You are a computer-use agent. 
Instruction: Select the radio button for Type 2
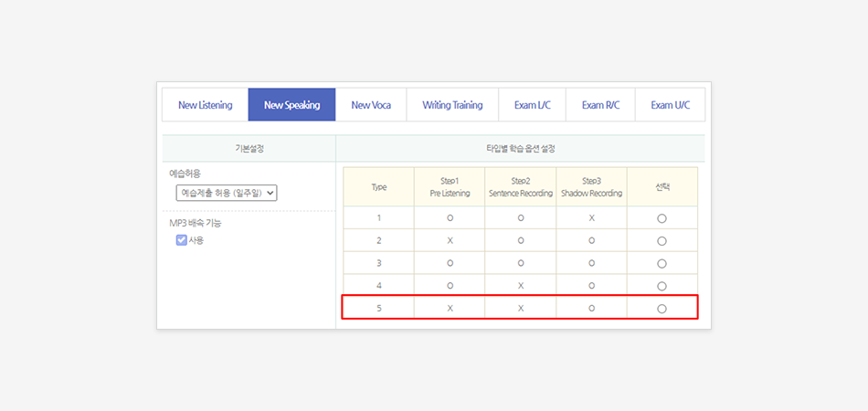point(662,240)
